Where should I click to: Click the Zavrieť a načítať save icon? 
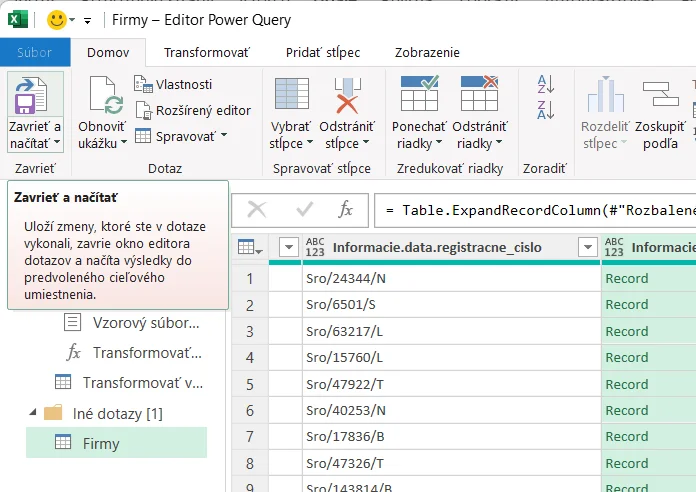coord(31,95)
